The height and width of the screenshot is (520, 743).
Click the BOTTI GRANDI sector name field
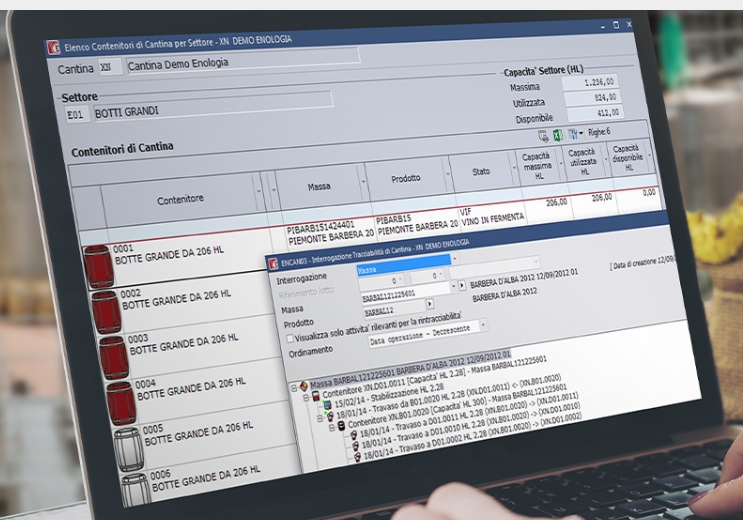(214, 107)
